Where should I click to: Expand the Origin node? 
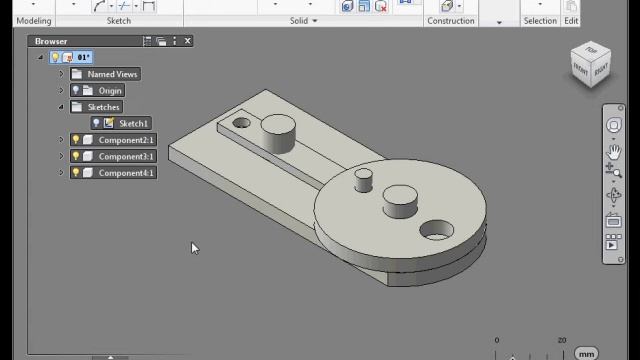[61, 90]
